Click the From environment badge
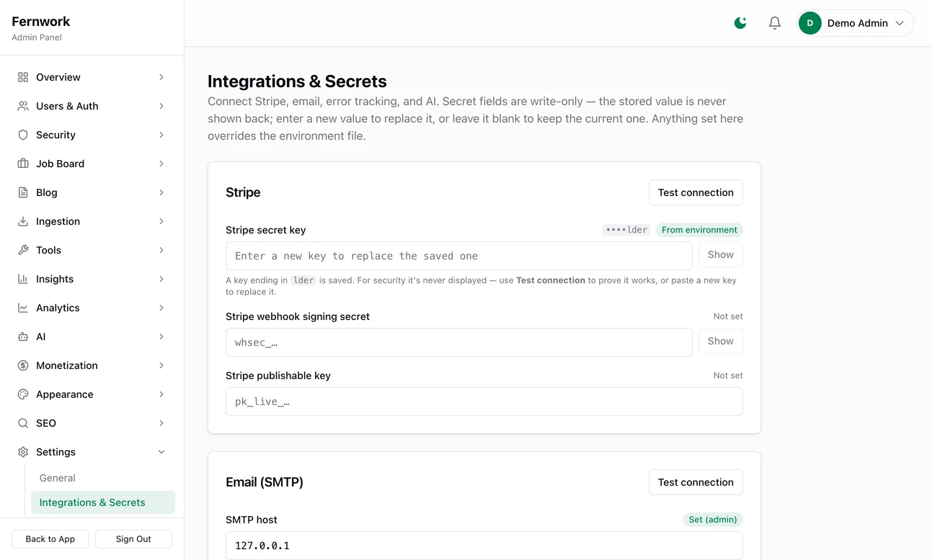 coord(699,230)
